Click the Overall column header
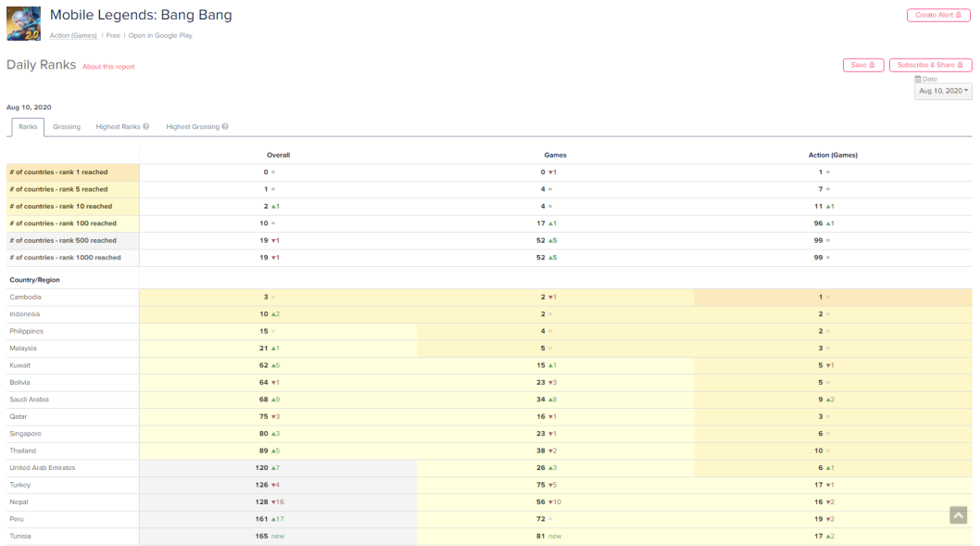This screenshot has height=546, width=980. point(278,155)
